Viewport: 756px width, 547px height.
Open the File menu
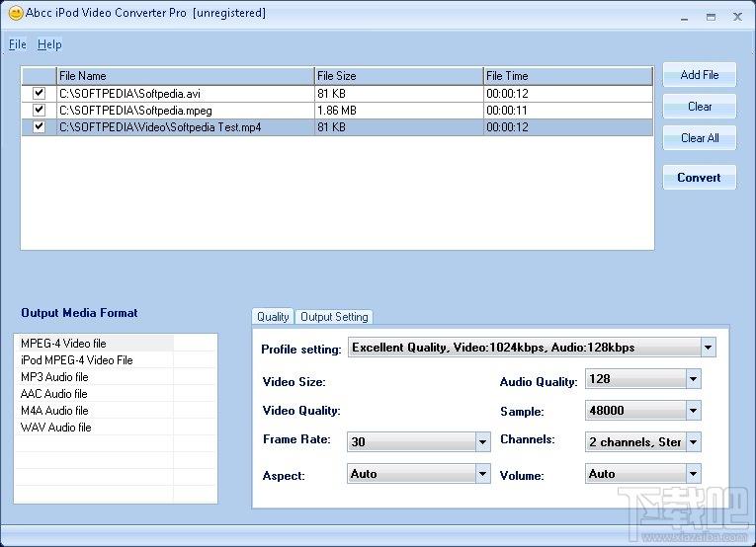tap(18, 44)
